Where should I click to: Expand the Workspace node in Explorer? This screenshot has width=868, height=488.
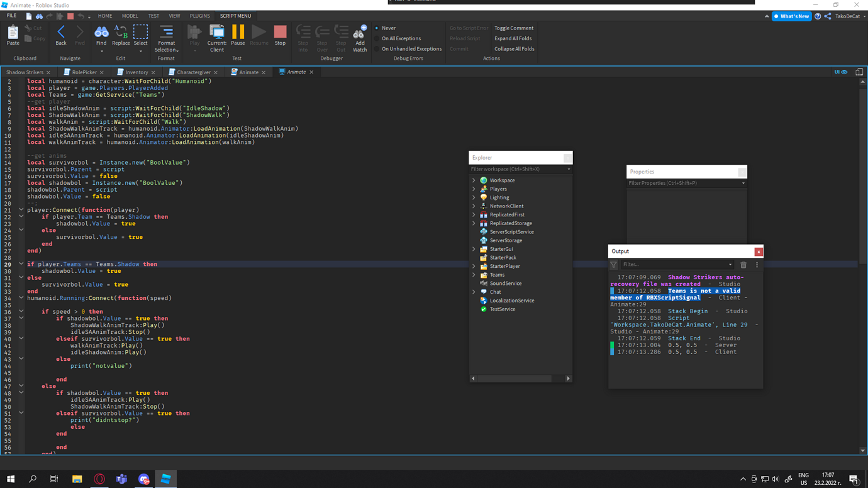coord(474,180)
